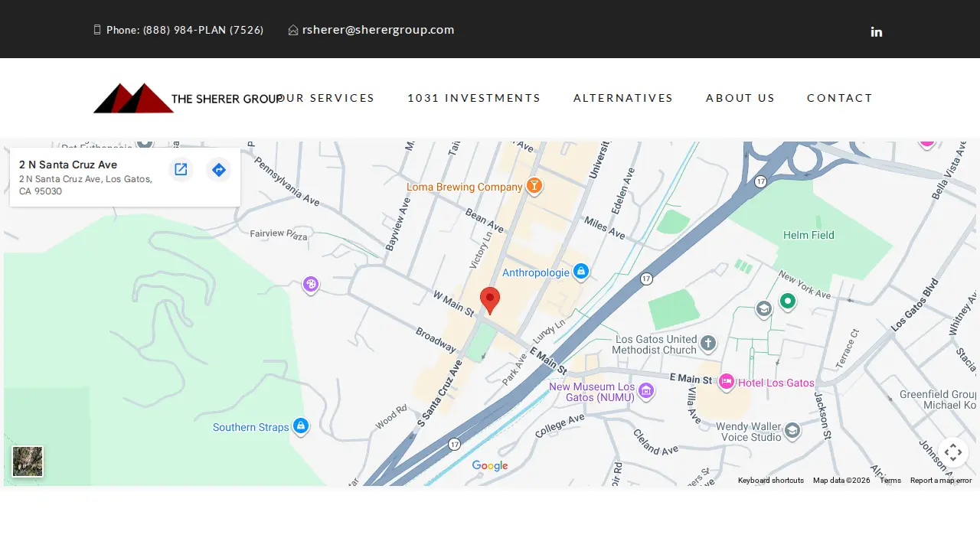
Task: Click purple marker near Fairview Plaza
Action: [x=310, y=285]
